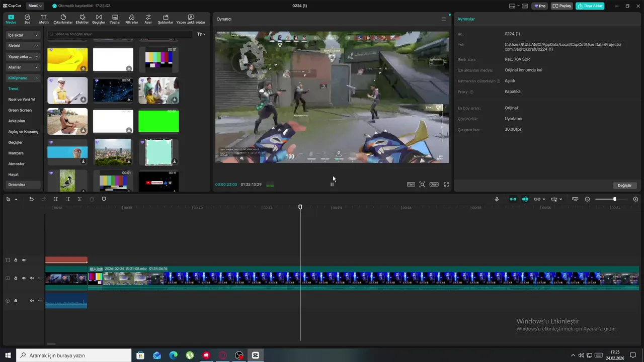Expand the Alanlar section
This screenshot has height=362, width=644.
point(23,67)
